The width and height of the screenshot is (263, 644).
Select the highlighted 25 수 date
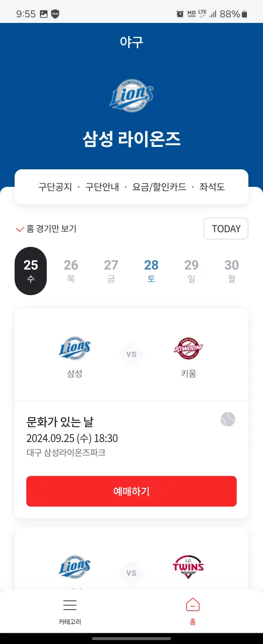[x=31, y=271]
